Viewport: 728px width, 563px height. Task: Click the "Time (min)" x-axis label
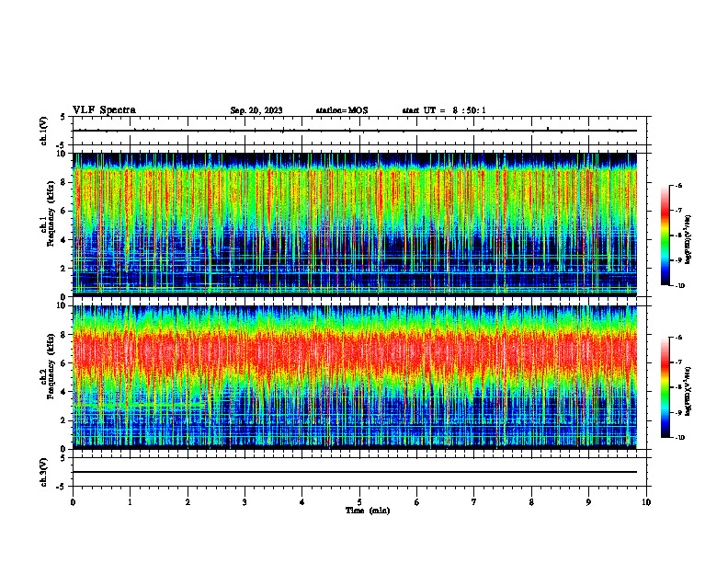[368, 511]
